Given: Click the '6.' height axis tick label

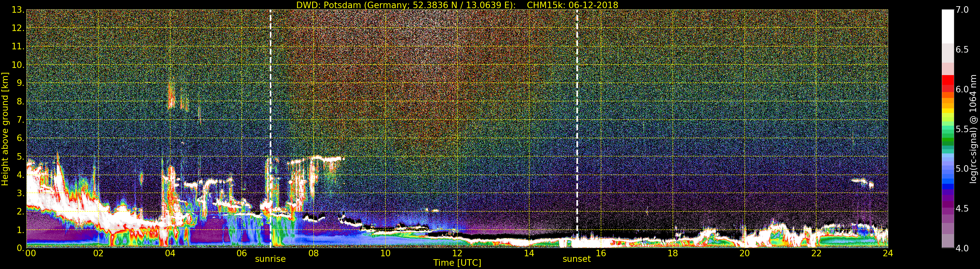Looking at the screenshot, I should [20, 138].
